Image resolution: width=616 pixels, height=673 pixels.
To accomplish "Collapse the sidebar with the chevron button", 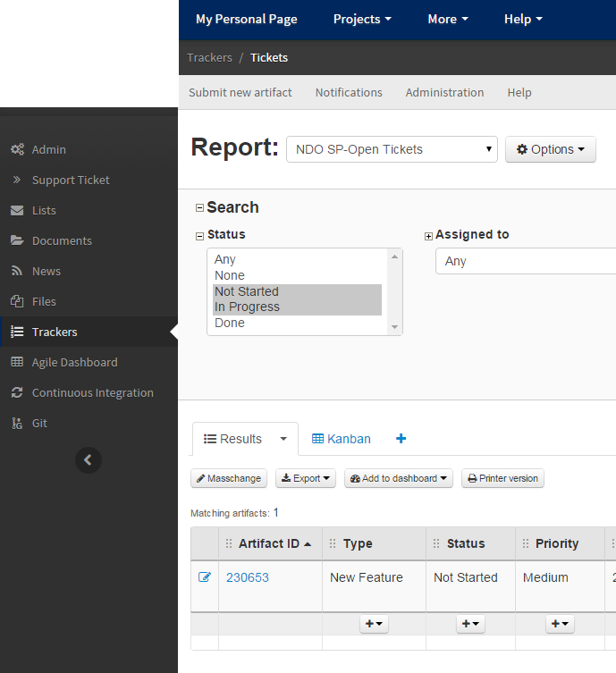I will 89,460.
